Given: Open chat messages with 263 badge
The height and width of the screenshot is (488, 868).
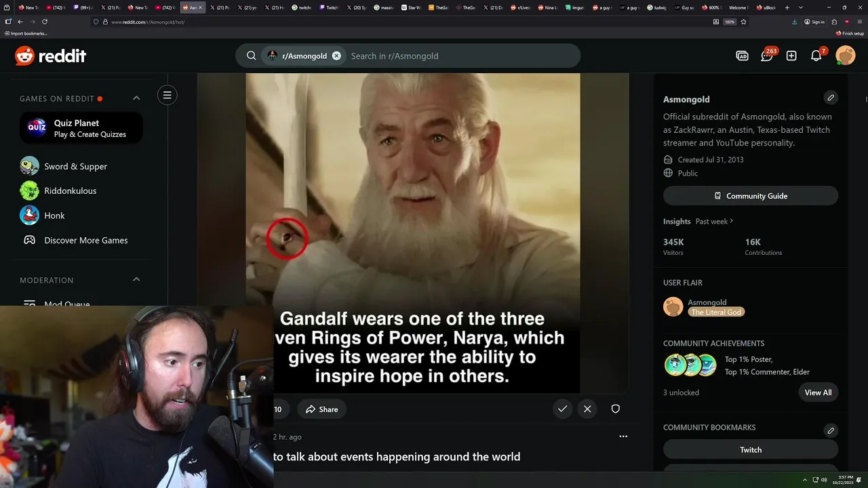Looking at the screenshot, I should click(x=767, y=56).
